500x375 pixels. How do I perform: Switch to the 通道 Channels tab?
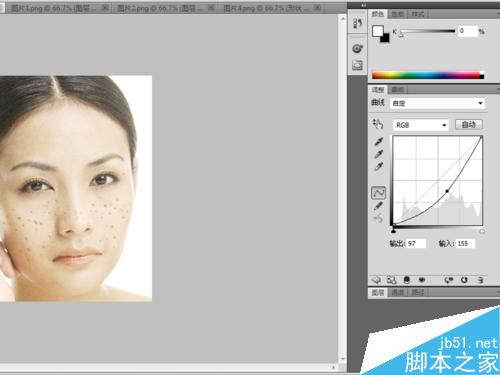(x=397, y=292)
